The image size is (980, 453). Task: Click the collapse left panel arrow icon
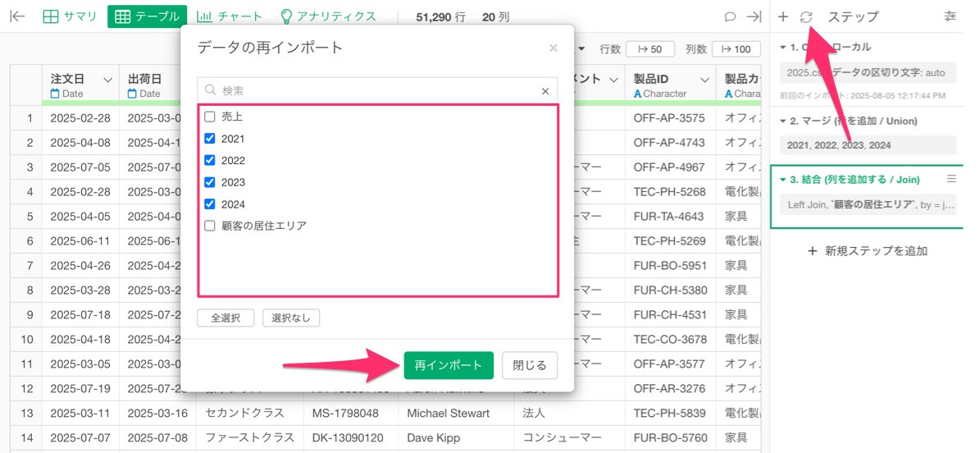(x=17, y=16)
